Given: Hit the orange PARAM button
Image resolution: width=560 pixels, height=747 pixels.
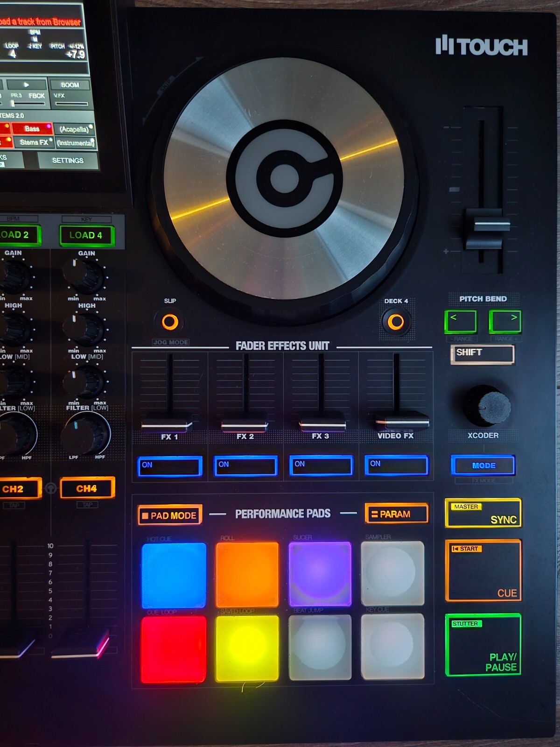Looking at the screenshot, I should (397, 514).
